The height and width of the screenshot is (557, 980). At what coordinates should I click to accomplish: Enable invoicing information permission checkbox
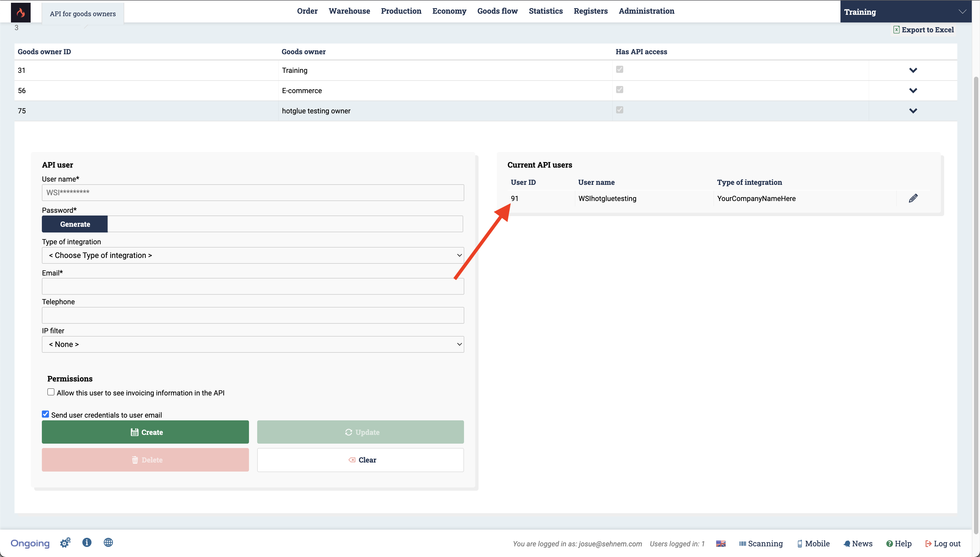click(51, 392)
